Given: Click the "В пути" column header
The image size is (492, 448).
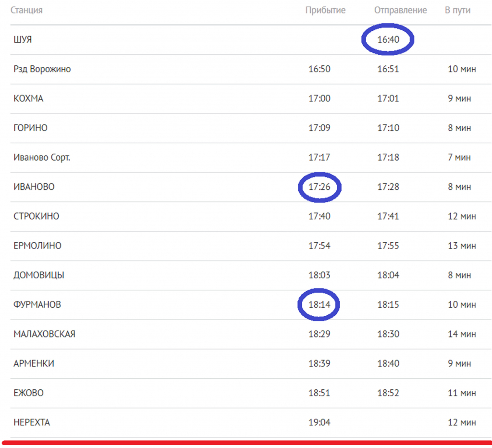Looking at the screenshot, I should [x=457, y=11].
